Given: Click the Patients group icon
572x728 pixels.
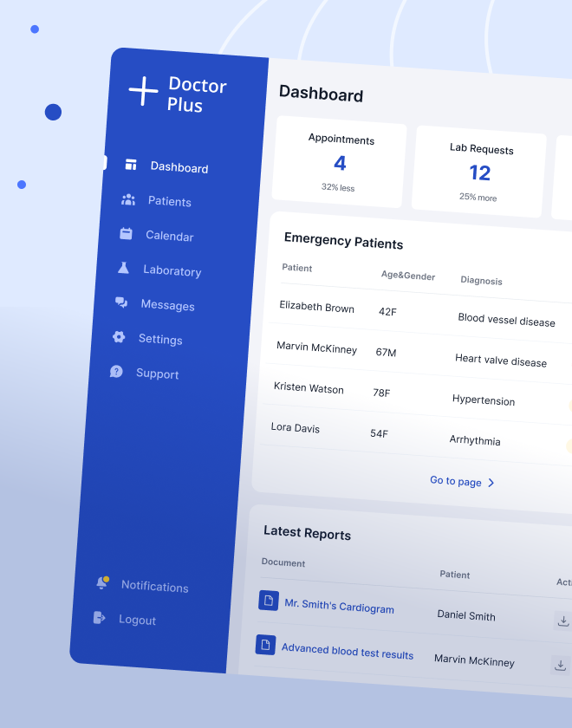Looking at the screenshot, I should click(x=128, y=199).
